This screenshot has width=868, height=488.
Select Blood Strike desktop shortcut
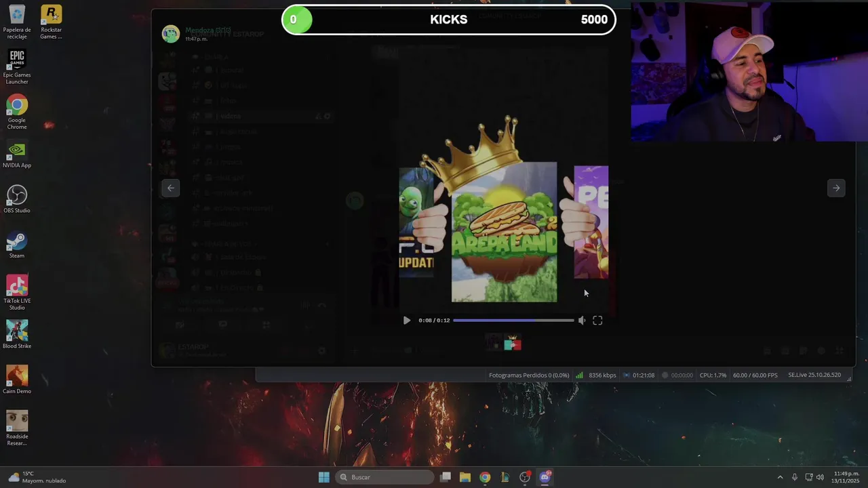(x=17, y=335)
